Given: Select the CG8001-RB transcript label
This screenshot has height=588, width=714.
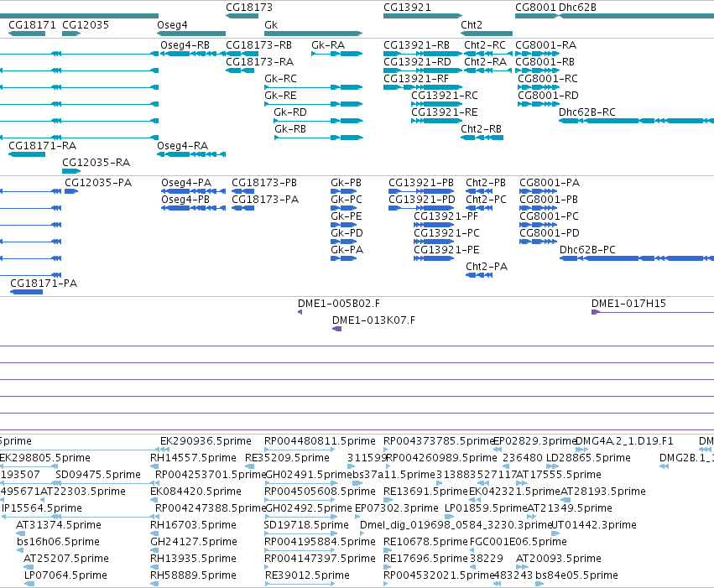Looking at the screenshot, I should [545, 62].
